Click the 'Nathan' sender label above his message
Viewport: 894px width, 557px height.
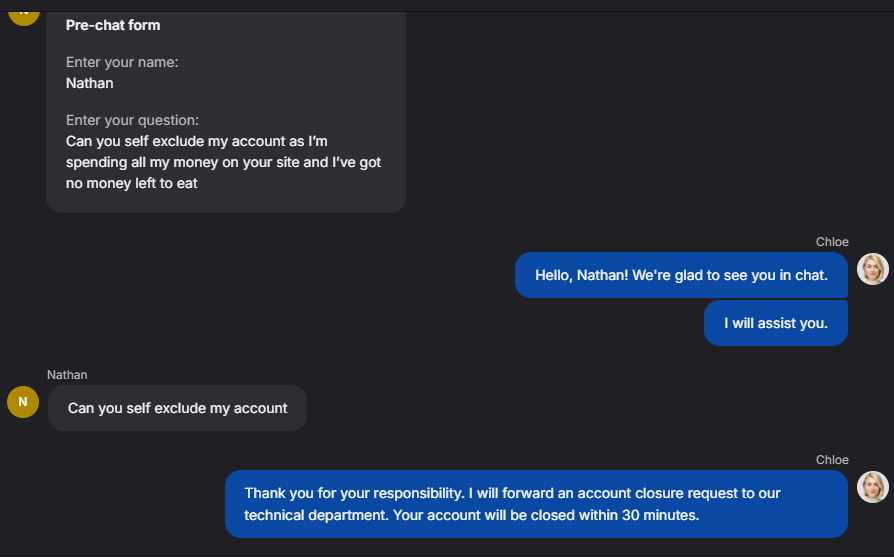67,375
